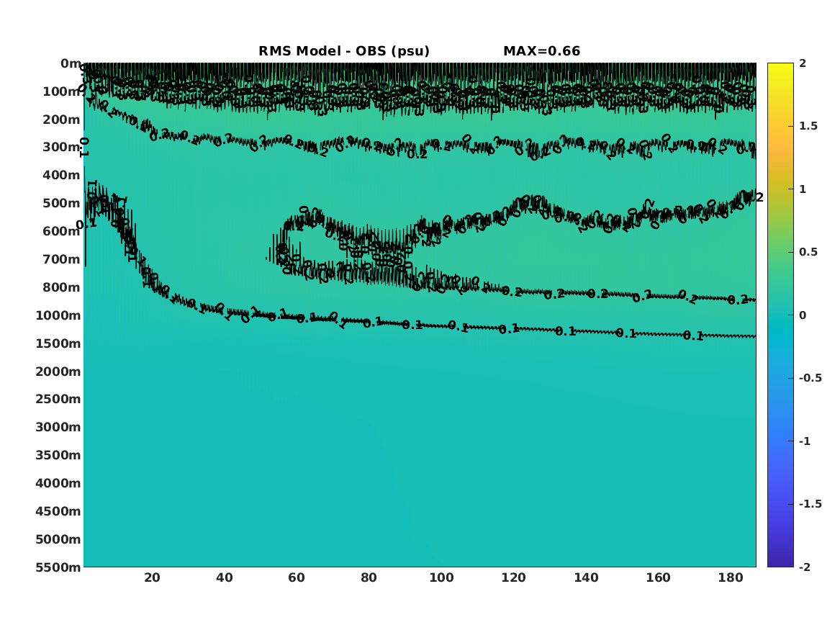Click the '100m' depth axis label
840x630 pixels.
(62, 91)
